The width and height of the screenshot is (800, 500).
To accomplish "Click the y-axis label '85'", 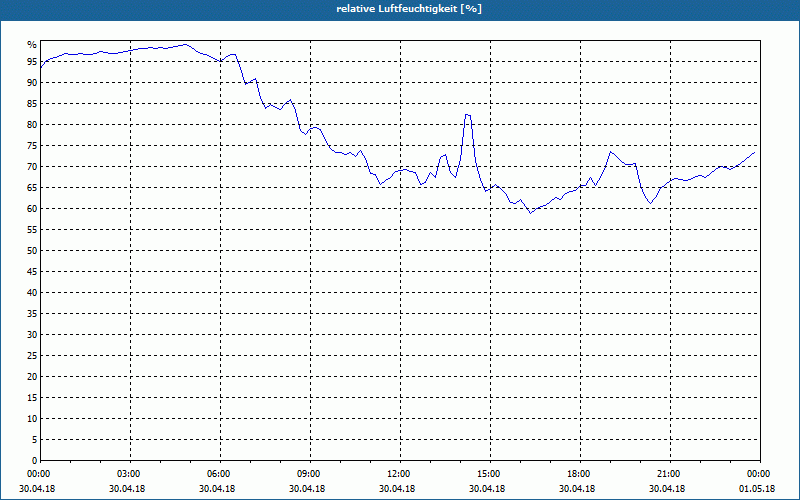I will click(32, 104).
